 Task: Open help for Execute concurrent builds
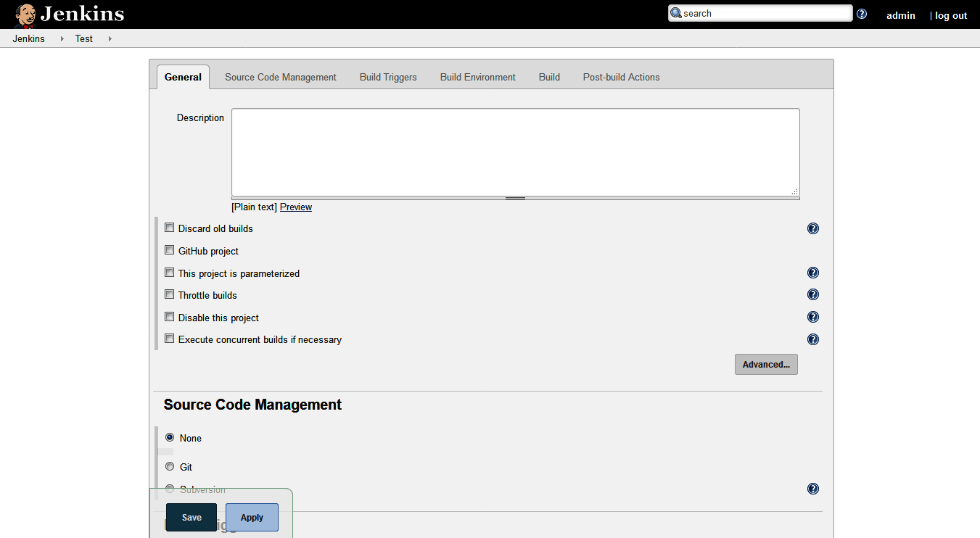[812, 339]
